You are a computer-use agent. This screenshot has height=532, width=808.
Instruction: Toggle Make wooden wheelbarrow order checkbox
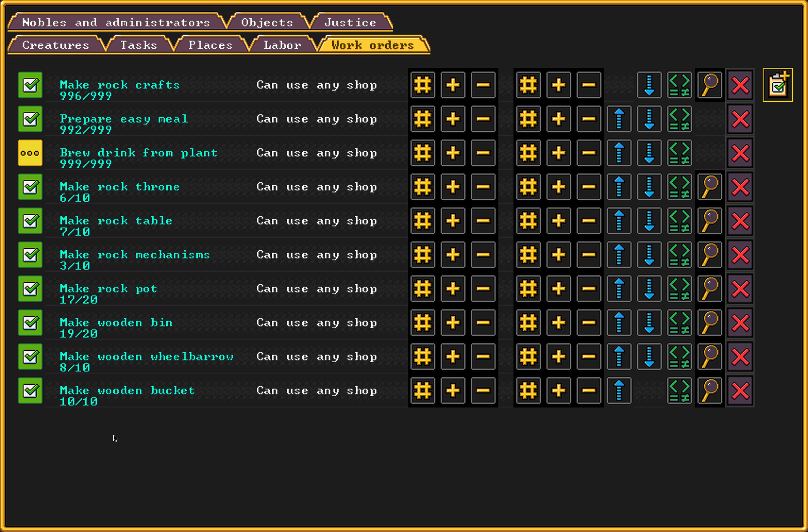pos(30,357)
